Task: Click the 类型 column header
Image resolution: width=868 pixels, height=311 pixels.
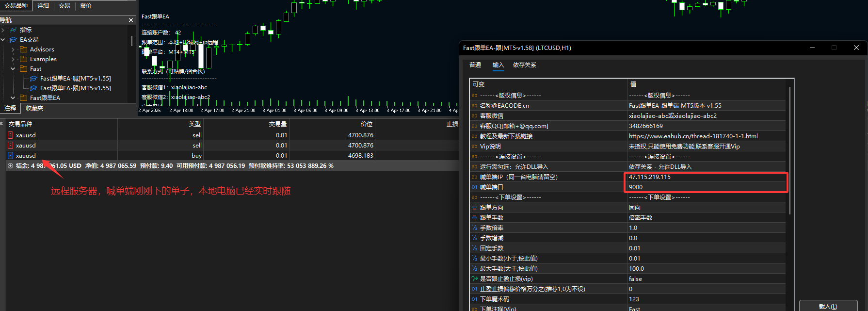Action: click(x=161, y=124)
